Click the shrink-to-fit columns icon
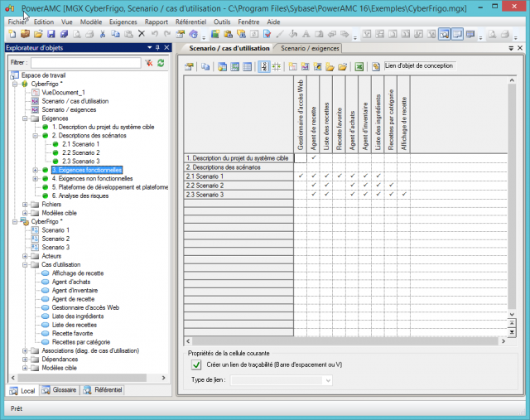The image size is (530, 420). coord(277,66)
